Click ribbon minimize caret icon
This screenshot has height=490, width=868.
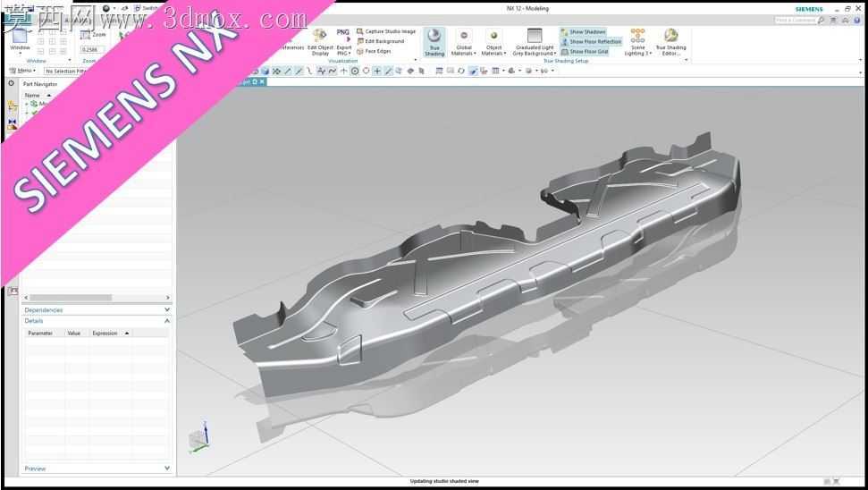[x=846, y=20]
